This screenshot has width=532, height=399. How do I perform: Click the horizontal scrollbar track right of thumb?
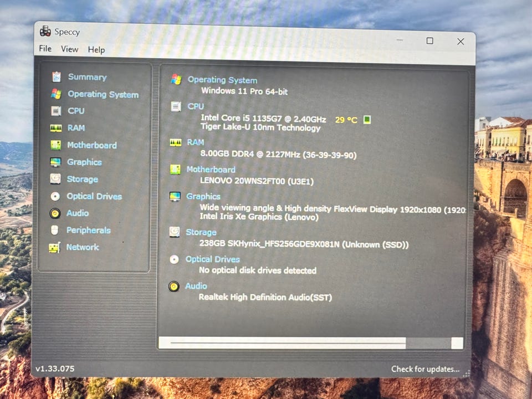point(428,343)
